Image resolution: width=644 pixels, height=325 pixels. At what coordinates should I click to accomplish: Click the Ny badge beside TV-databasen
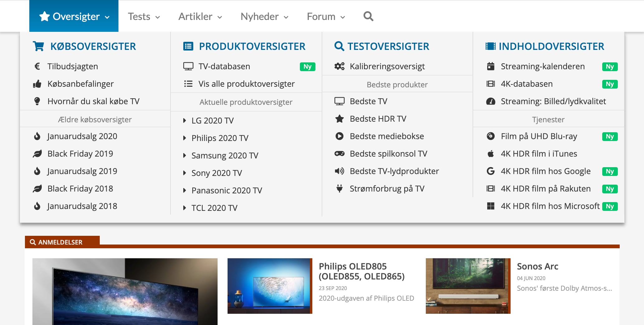(x=307, y=66)
